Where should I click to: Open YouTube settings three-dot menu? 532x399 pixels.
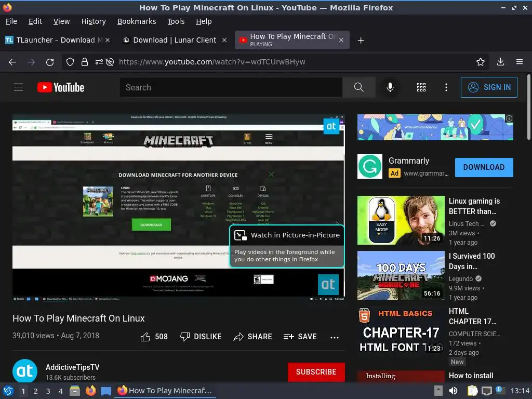coord(446,87)
